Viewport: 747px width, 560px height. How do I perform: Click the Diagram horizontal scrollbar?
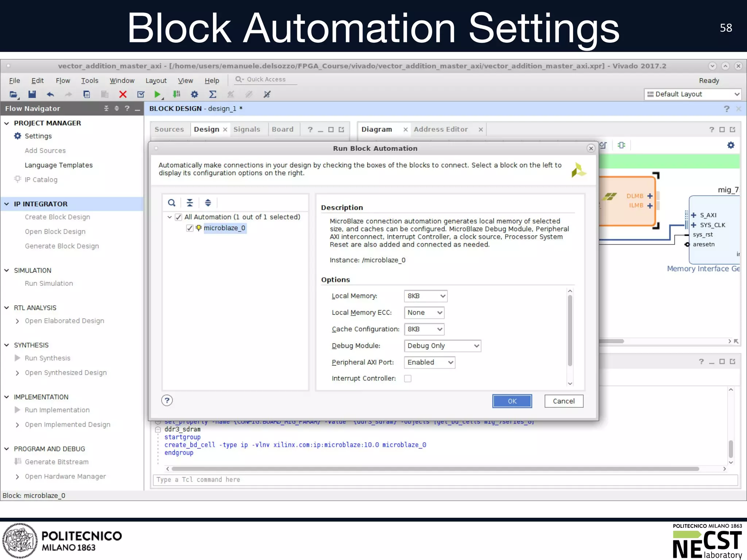[x=611, y=341]
